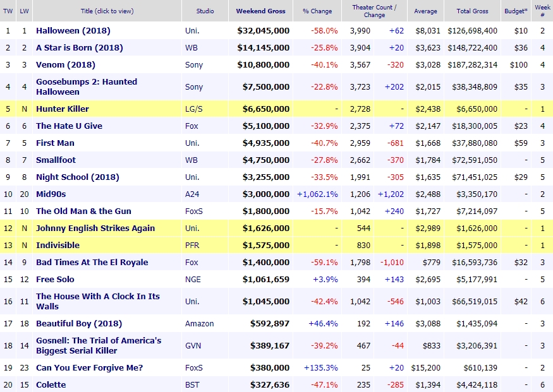Open Bad Times At The El Royale link

92,263
